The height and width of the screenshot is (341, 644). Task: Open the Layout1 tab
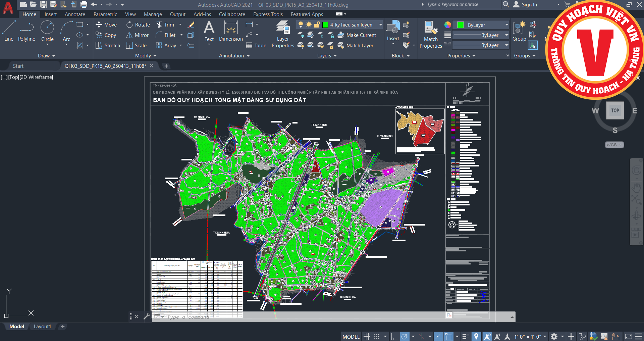[42, 327]
